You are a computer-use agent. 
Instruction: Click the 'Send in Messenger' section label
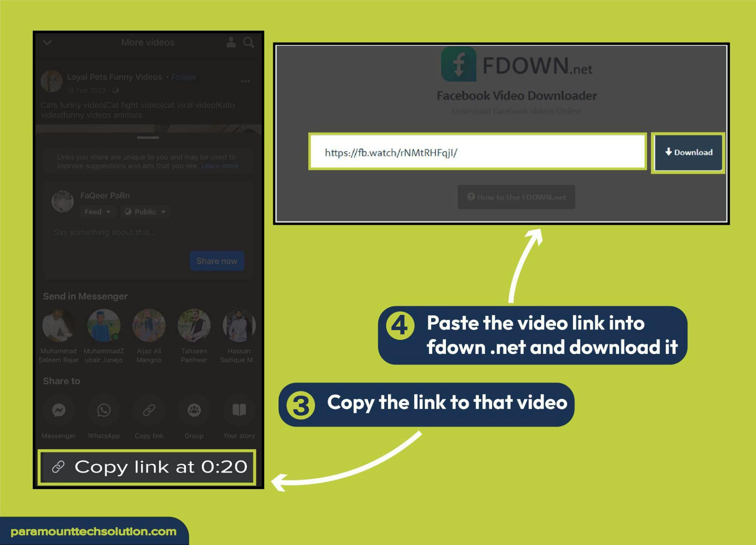click(85, 296)
